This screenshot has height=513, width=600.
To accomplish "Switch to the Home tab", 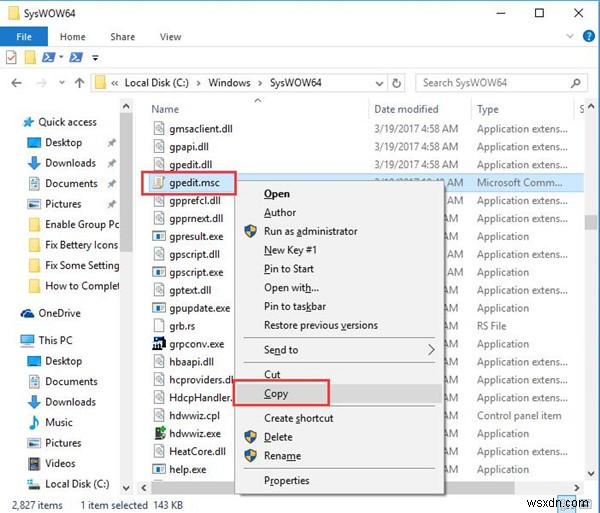I will [72, 37].
